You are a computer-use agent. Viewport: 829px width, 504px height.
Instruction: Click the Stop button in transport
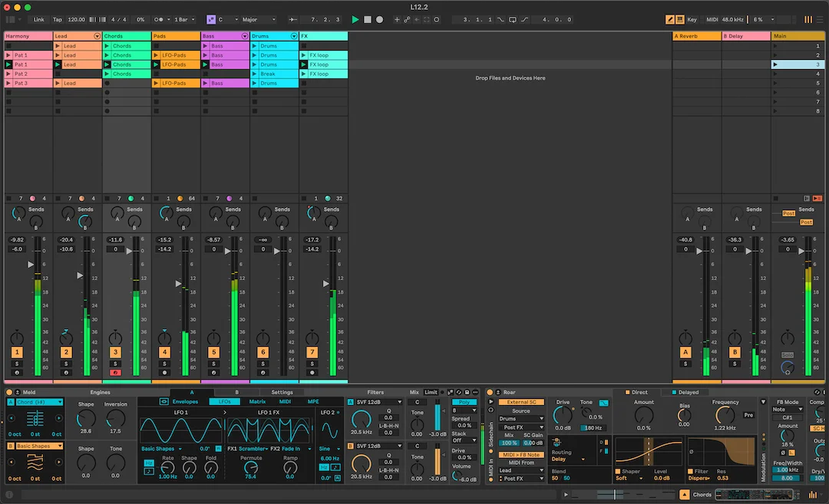(368, 19)
